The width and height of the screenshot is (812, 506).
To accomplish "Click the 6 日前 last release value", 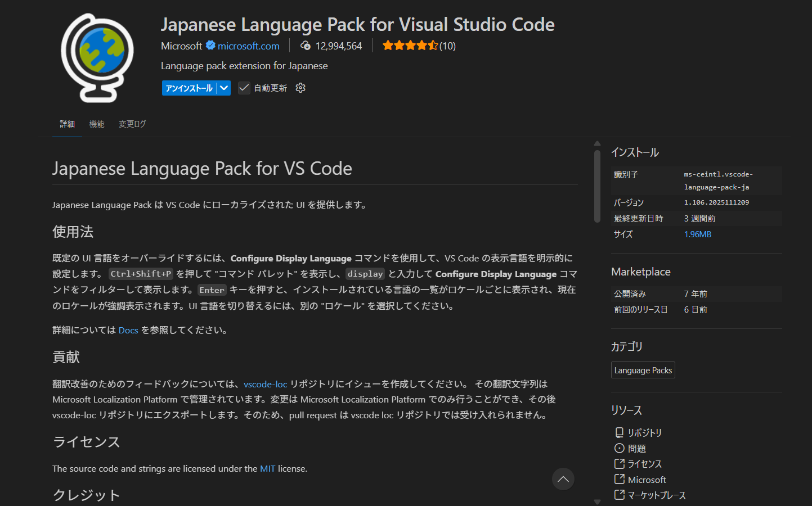I will [x=696, y=309].
